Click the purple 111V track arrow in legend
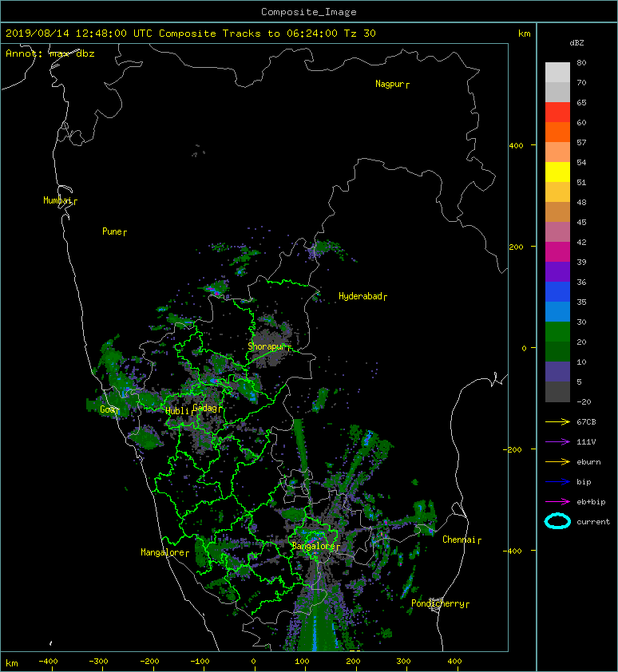Viewport: 618px width, 672px height. (x=557, y=442)
